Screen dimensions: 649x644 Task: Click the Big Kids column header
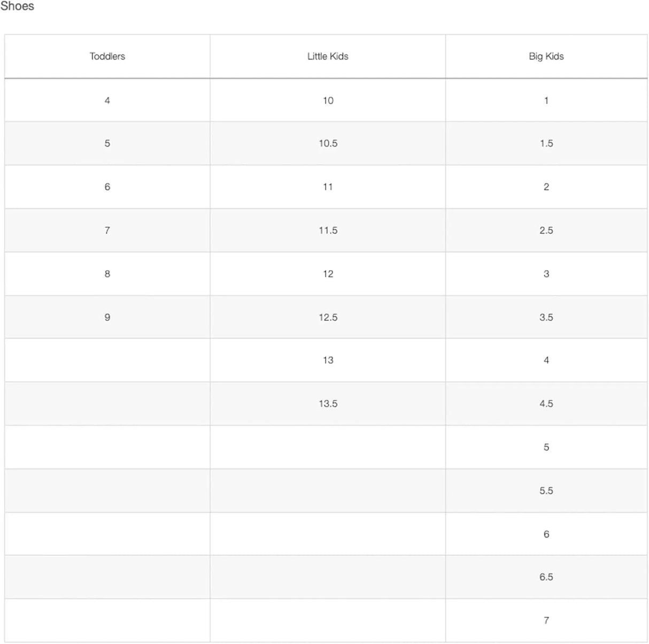pyautogui.click(x=546, y=56)
